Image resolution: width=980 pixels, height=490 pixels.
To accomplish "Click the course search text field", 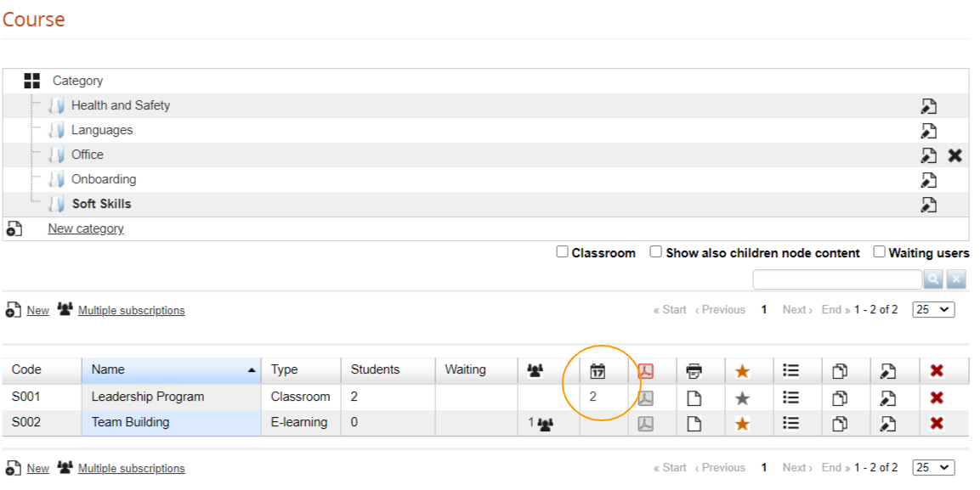I will [836, 279].
